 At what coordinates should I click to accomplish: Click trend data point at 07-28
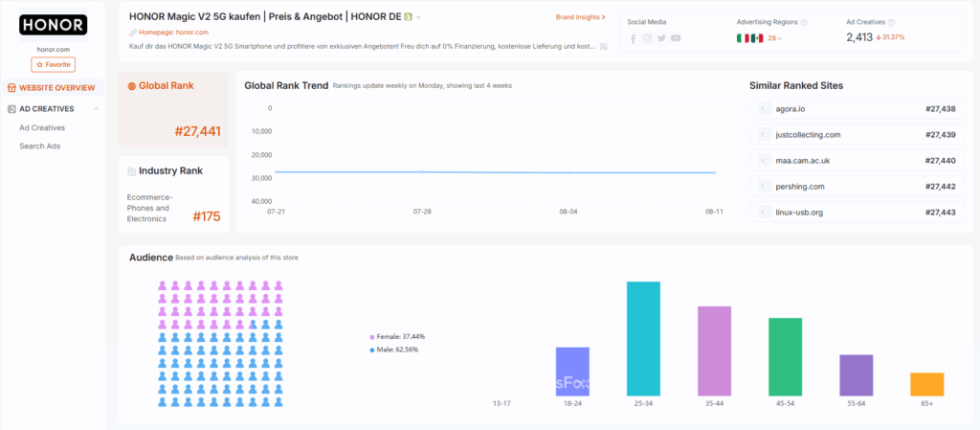pos(422,171)
